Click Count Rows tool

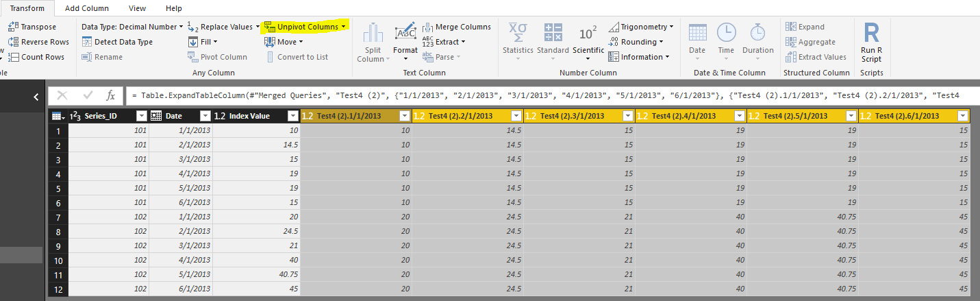(x=36, y=57)
